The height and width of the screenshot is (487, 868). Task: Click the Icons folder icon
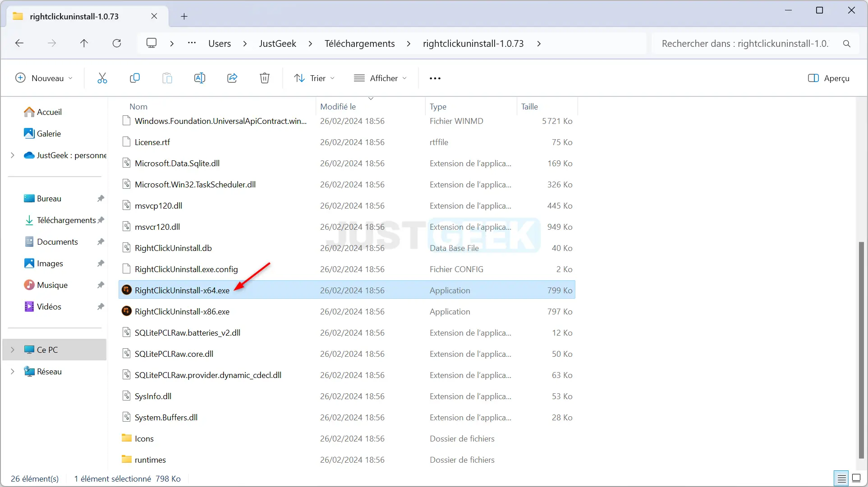pyautogui.click(x=127, y=438)
